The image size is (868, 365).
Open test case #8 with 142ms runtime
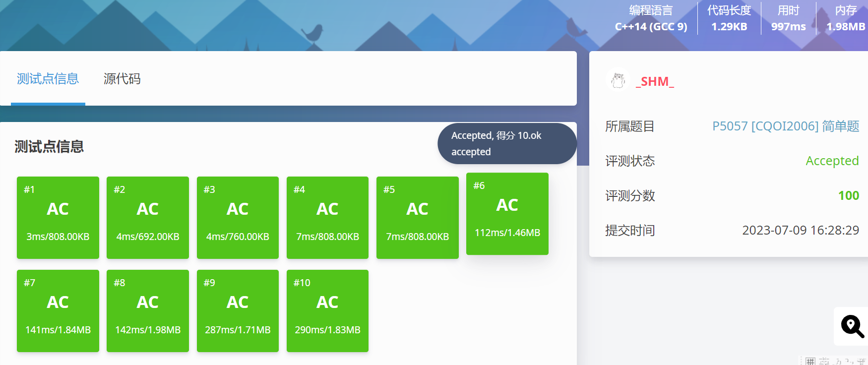pos(148,311)
